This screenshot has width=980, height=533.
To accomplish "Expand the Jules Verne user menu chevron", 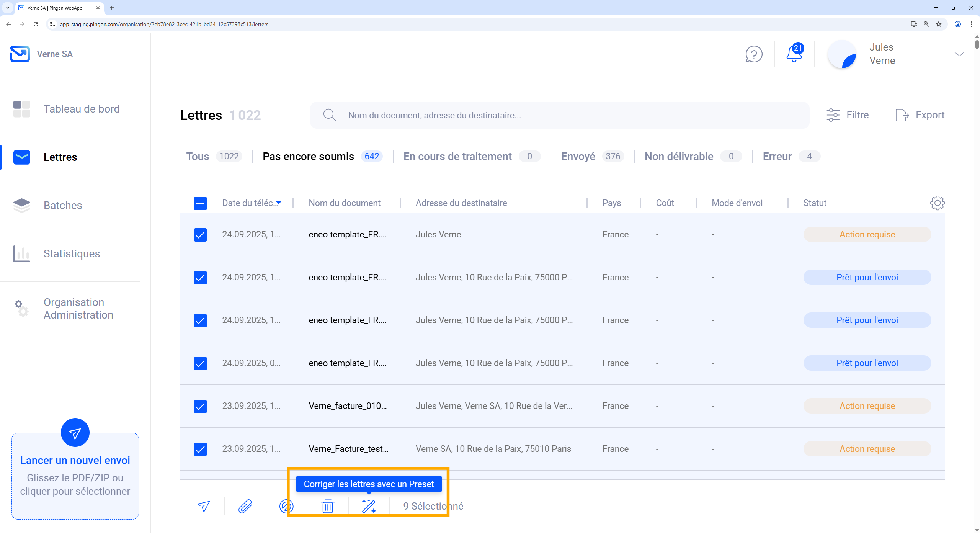I will 959,54.
